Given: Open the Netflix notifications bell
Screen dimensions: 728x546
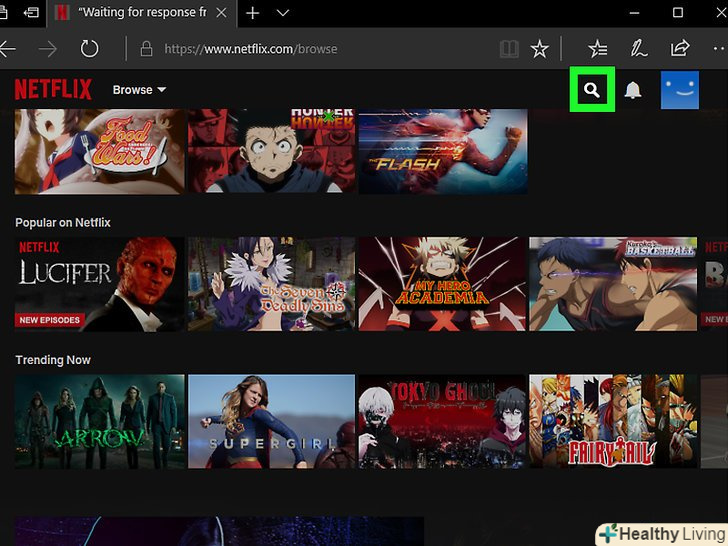Looking at the screenshot, I should (x=633, y=91).
